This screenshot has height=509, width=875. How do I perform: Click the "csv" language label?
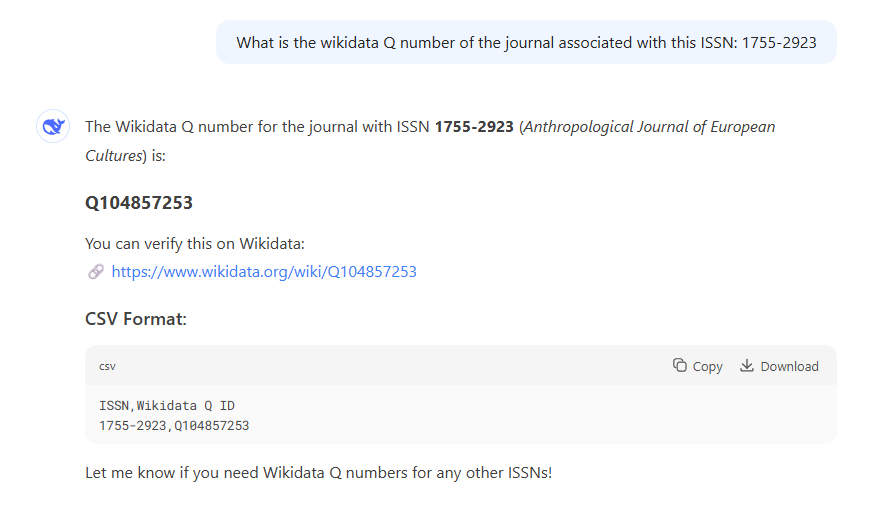coord(107,367)
